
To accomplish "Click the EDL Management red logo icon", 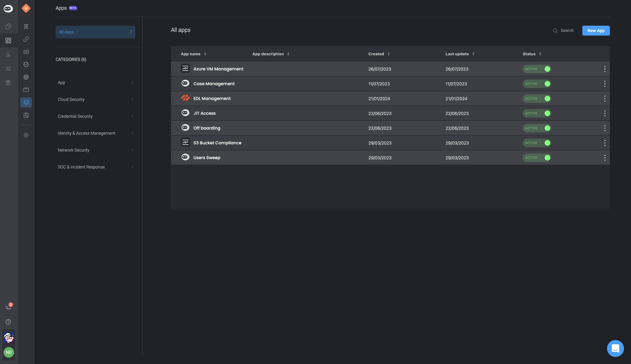I will point(185,98).
